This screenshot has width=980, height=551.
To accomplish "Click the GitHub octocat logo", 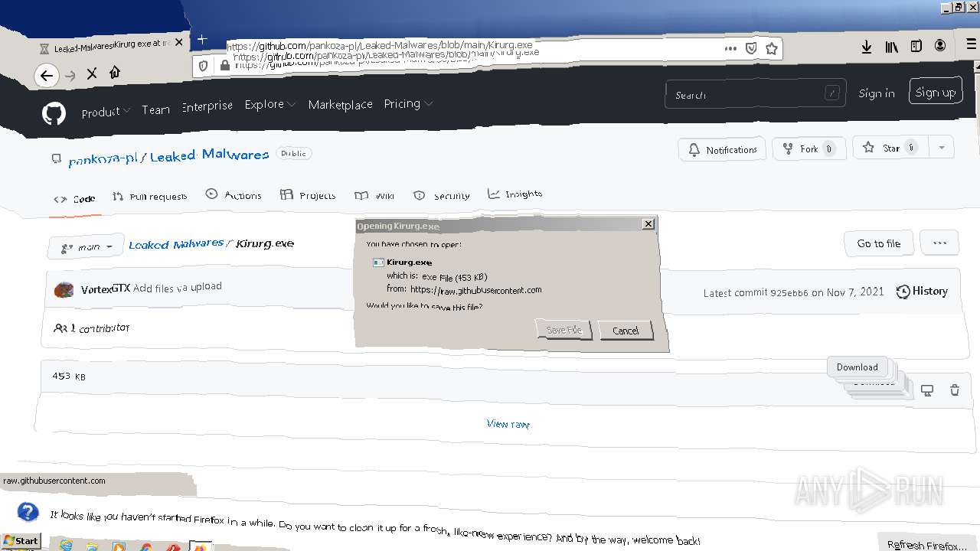I will point(54,113).
